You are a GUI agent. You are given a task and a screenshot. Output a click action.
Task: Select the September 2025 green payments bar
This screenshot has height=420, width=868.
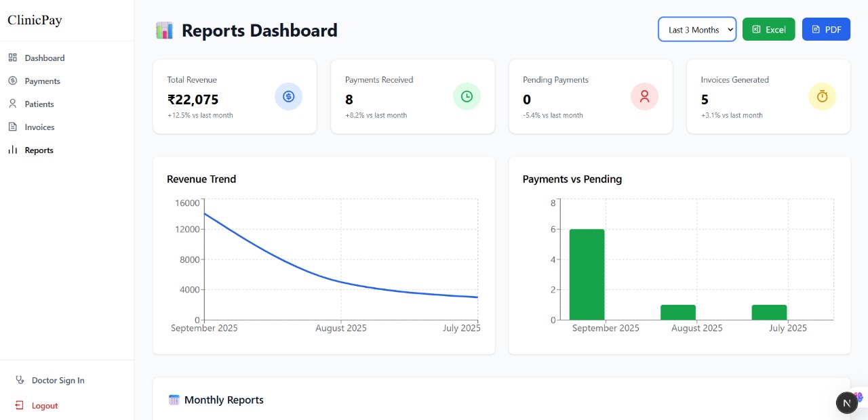coord(587,274)
